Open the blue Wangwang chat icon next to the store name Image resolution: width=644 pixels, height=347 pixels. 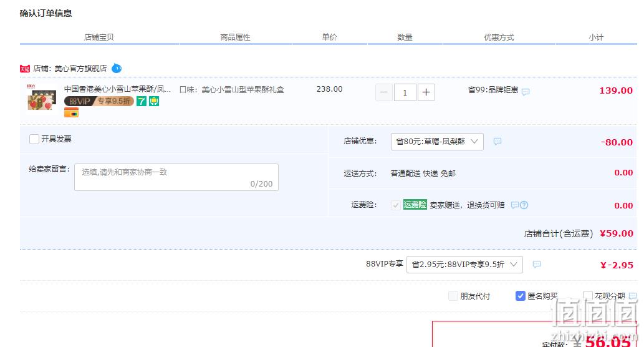click(x=117, y=68)
